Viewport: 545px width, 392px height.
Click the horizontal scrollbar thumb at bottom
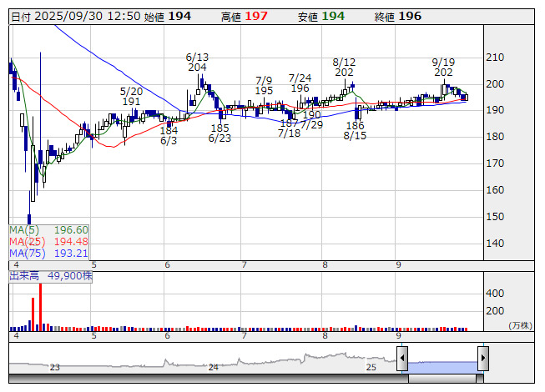click(442, 379)
